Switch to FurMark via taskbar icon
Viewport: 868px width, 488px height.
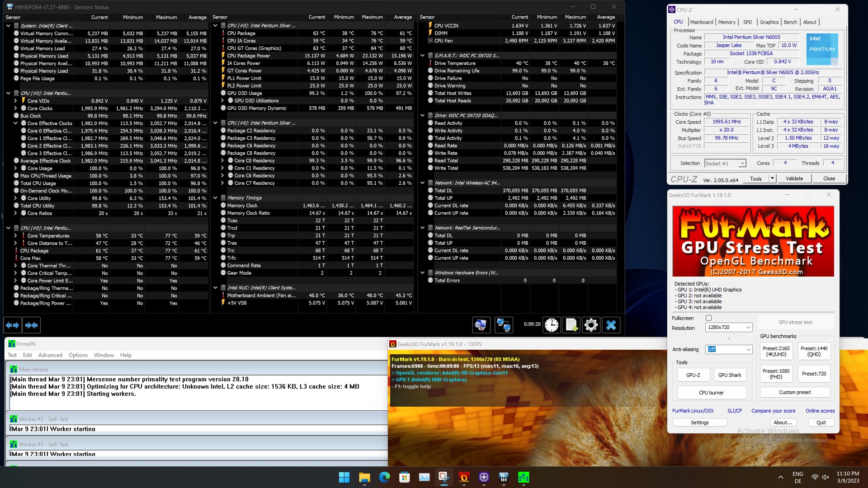point(464,477)
